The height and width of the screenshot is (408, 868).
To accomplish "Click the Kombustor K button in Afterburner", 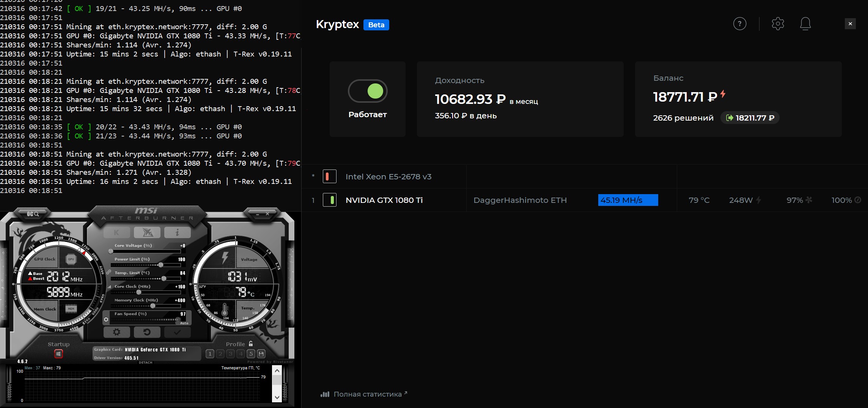I will click(x=117, y=232).
